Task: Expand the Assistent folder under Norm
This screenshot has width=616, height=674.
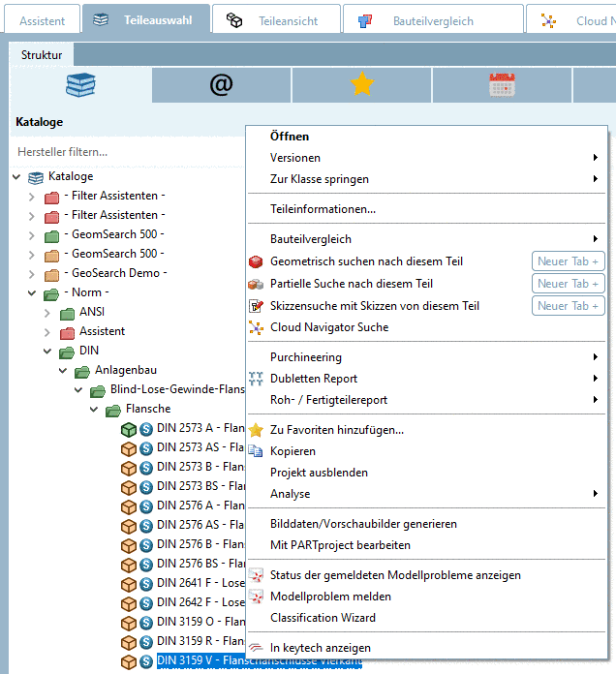Action: 47,332
